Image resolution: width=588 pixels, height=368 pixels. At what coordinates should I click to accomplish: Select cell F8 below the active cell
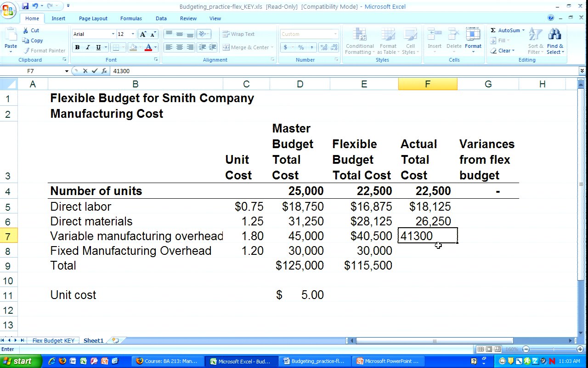(x=427, y=251)
